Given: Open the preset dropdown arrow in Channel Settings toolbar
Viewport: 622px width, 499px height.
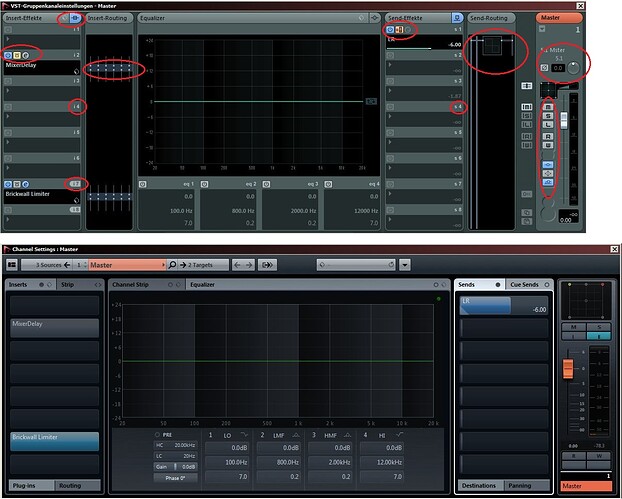Looking at the screenshot, I should coord(405,265).
